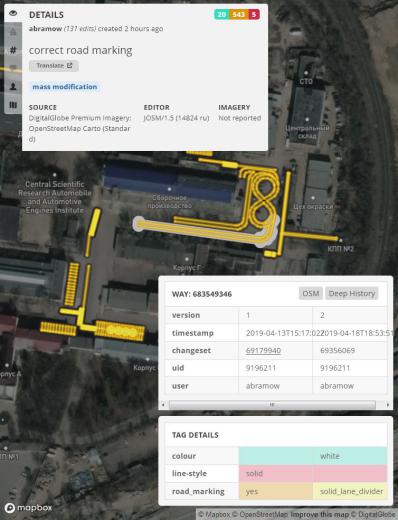398x520 pixels.
Task: Open the map options bars icon
Action: point(13,105)
